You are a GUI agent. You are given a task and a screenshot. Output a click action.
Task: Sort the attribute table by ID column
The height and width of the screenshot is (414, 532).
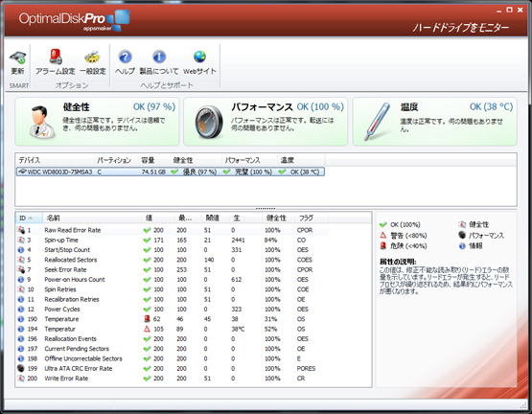[29, 218]
